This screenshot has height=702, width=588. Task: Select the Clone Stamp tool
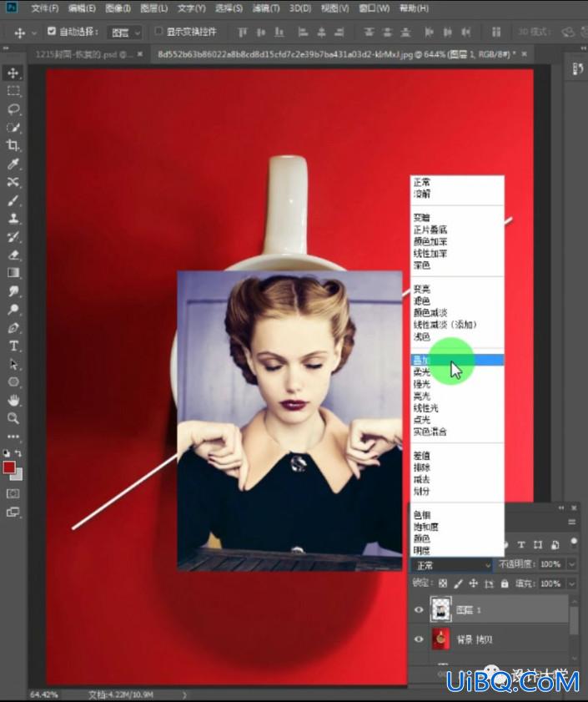click(x=13, y=218)
